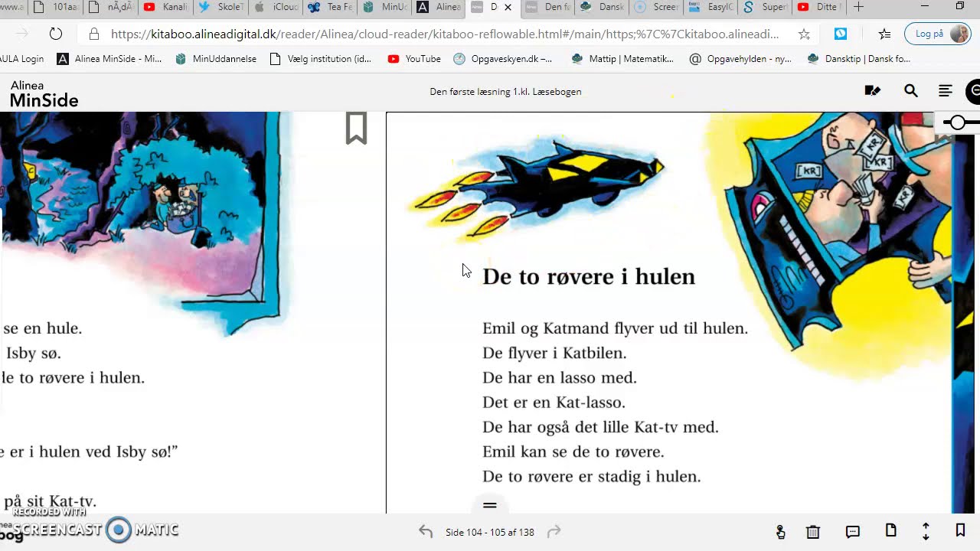Click the heading De to røvere i hulen

pos(589,276)
